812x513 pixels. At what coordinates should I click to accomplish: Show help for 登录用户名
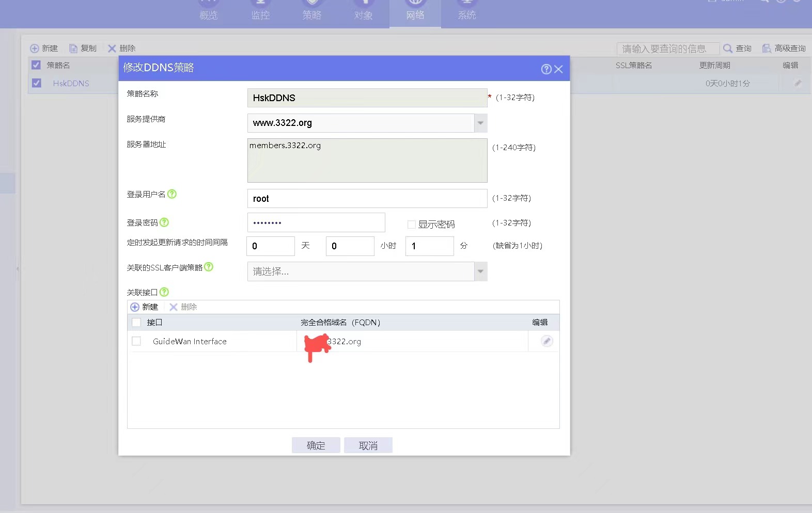click(x=172, y=194)
